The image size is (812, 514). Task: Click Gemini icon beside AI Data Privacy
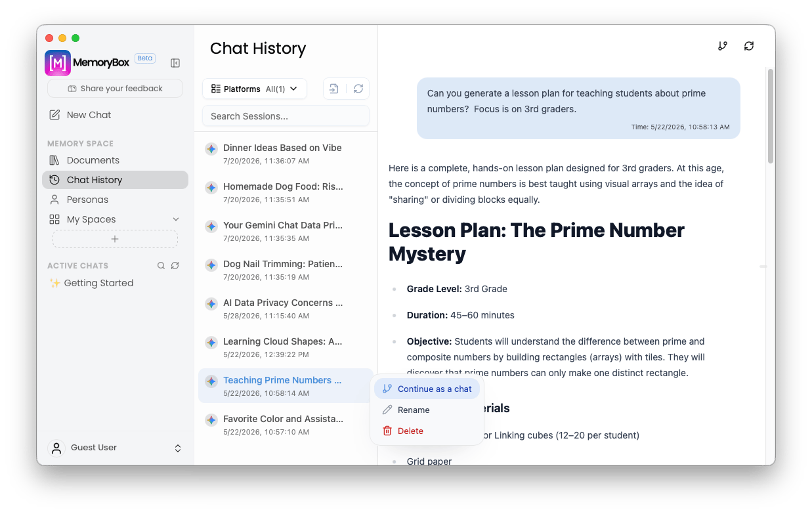coord(211,304)
